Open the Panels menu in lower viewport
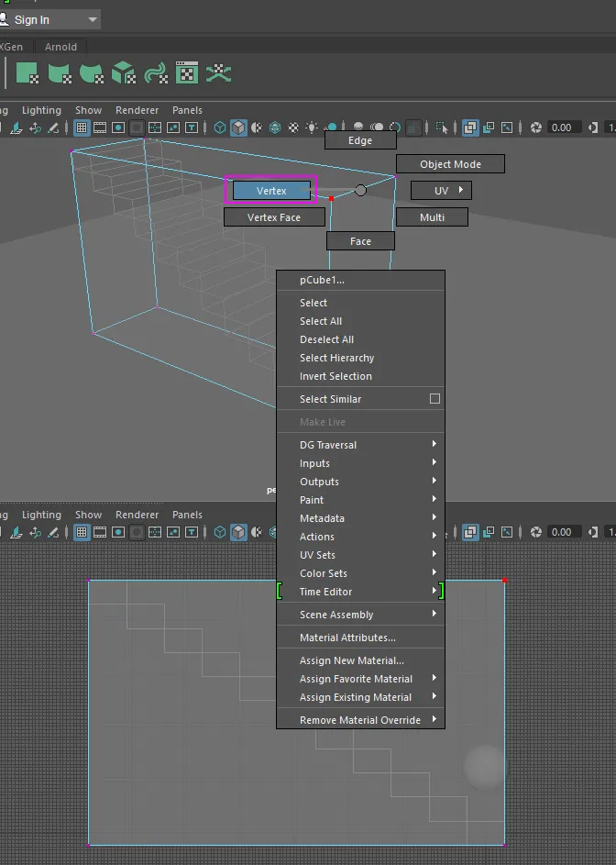Image resolution: width=616 pixels, height=865 pixels. 187,515
